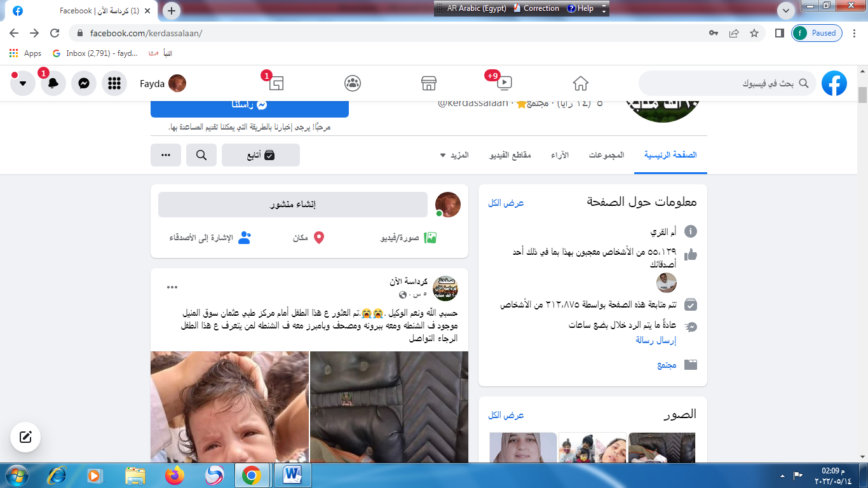868x488 pixels.
Task: Open Word from taskbar
Action: 292,475
